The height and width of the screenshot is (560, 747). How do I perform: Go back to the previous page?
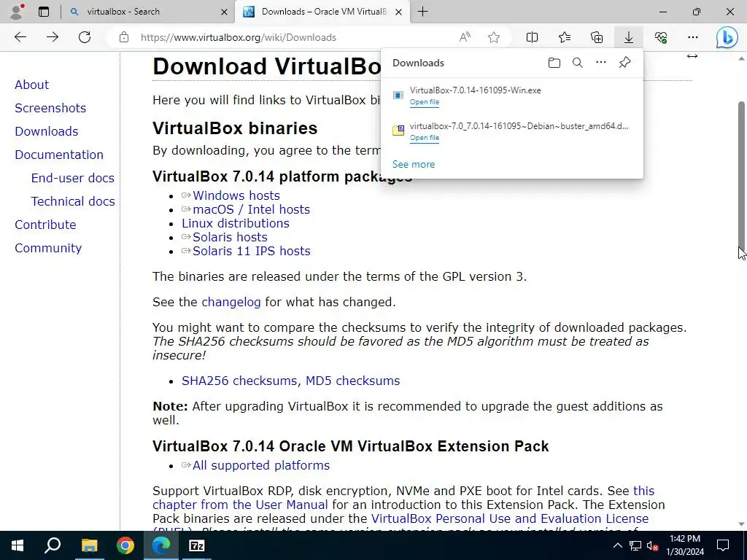click(20, 37)
